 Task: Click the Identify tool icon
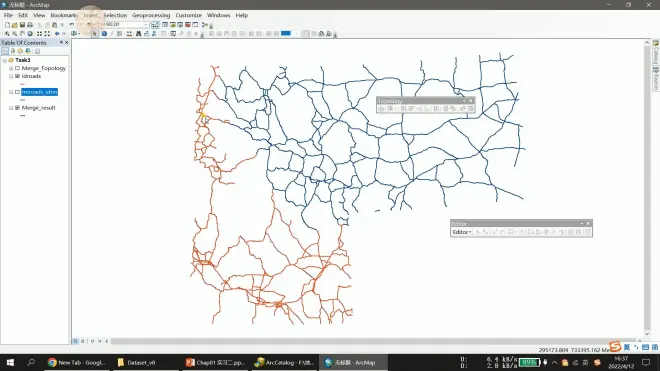[104, 34]
